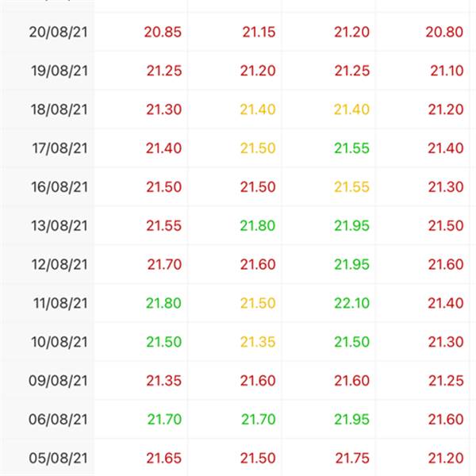Screen dimensions: 476x476
Task: Click the green 21.80 on 11/08/21
Action: [x=163, y=303]
